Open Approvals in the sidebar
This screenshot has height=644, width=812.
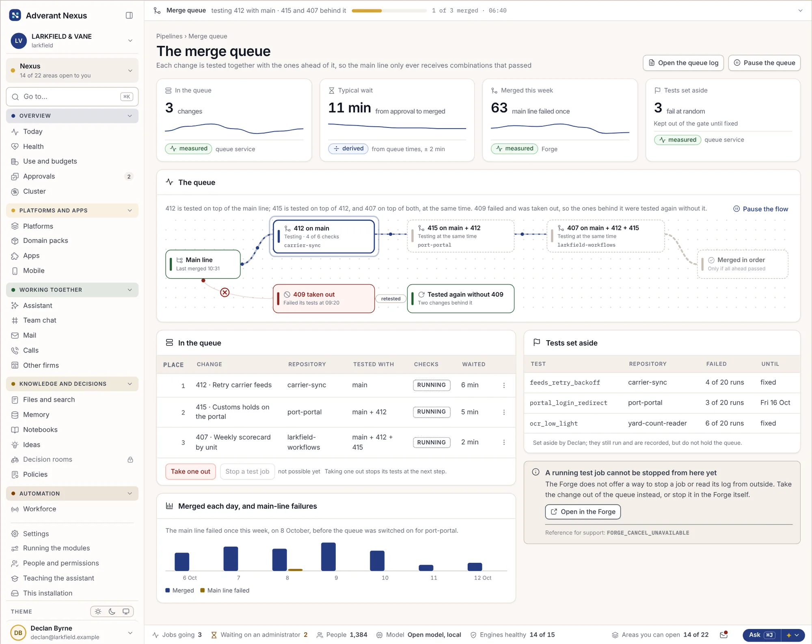click(x=72, y=176)
